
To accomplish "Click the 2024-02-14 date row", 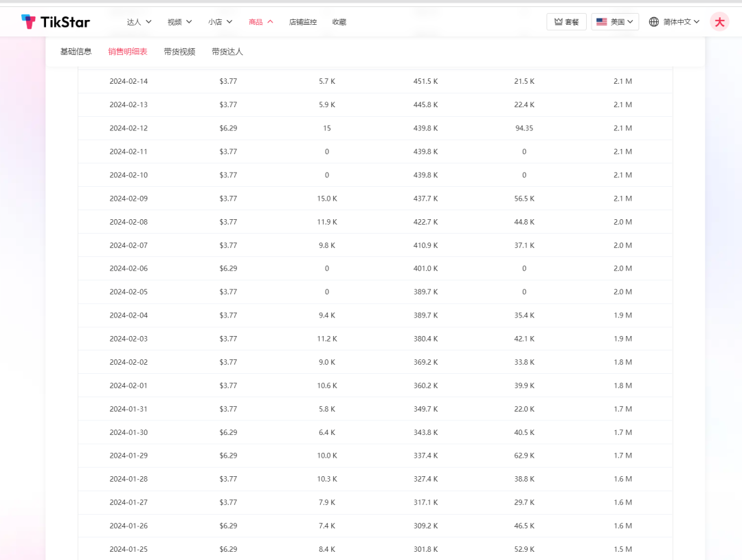I will 128,81.
